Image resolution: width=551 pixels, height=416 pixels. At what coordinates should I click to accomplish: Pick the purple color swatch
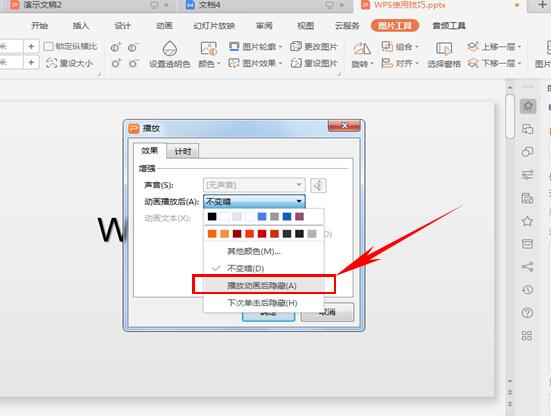(x=299, y=216)
